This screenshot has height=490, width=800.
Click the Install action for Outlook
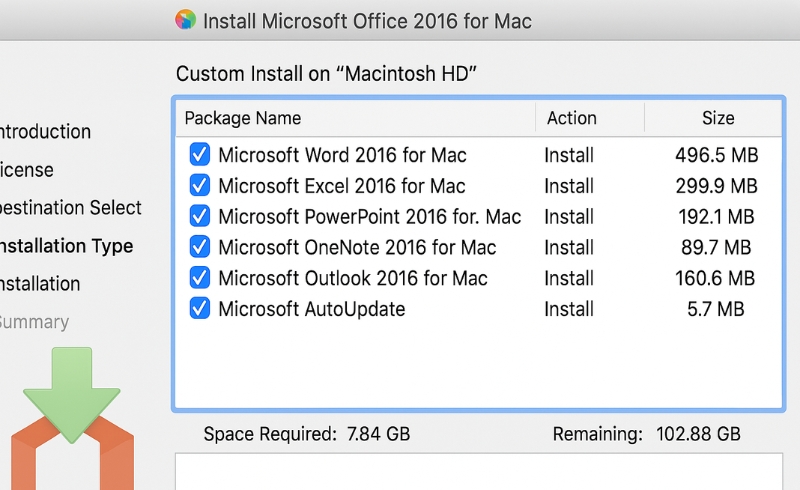[x=569, y=278]
